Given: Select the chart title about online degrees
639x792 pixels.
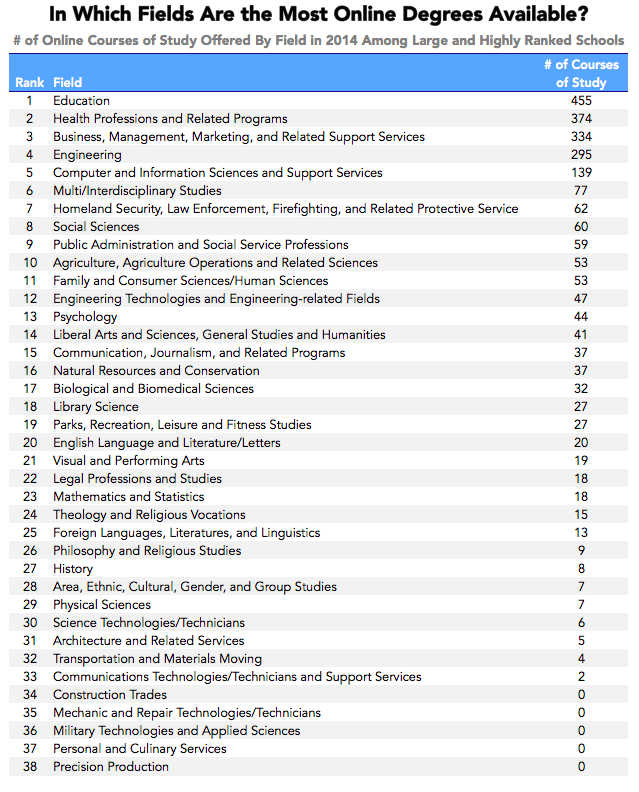Looking at the screenshot, I should (x=319, y=15).
